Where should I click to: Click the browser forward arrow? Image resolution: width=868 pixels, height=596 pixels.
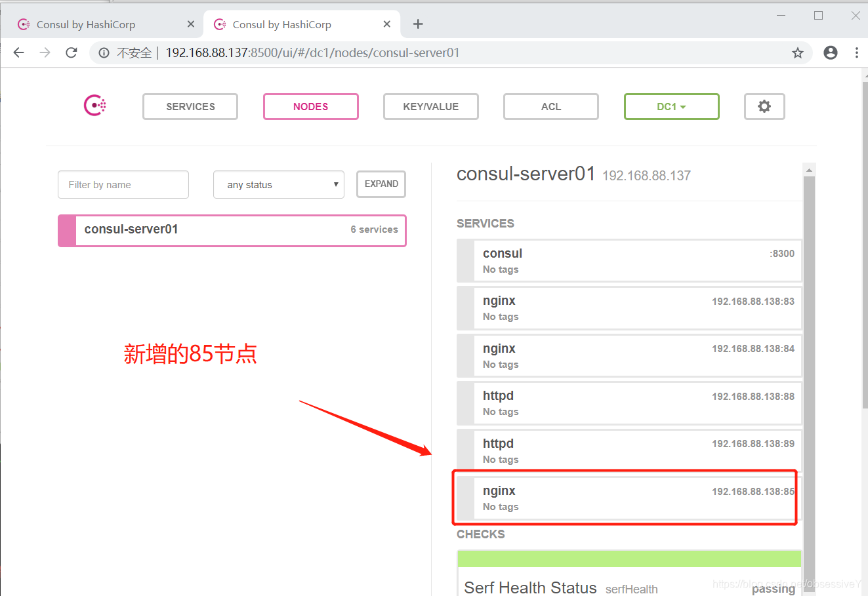(x=45, y=52)
